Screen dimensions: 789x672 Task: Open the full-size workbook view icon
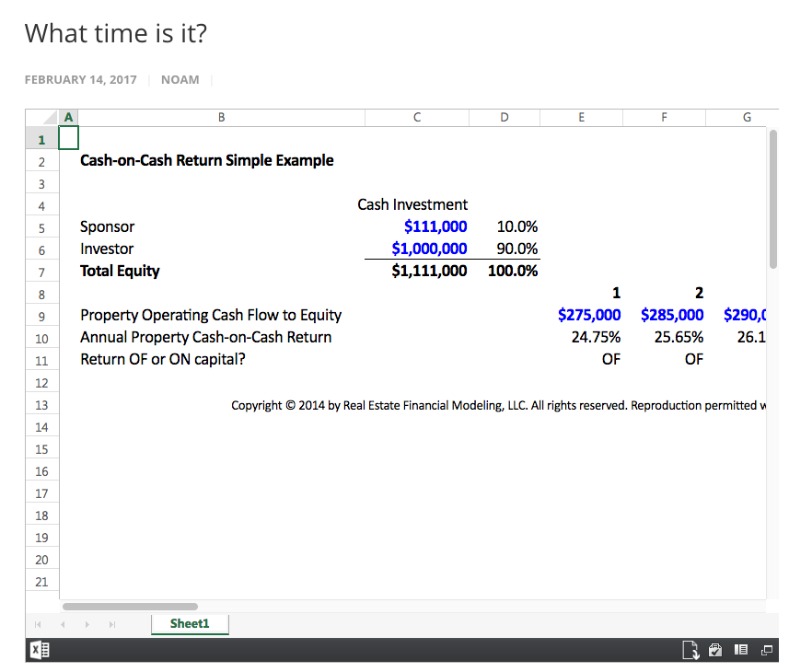[x=766, y=650]
